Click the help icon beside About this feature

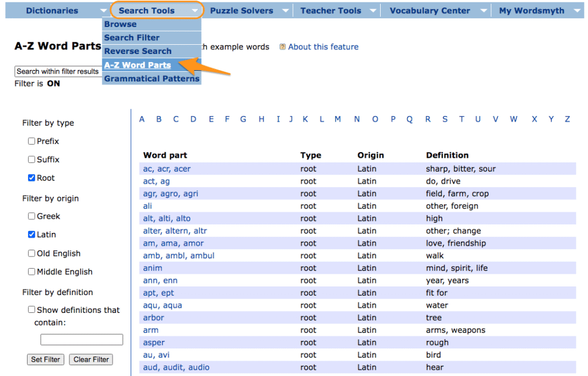pos(283,47)
